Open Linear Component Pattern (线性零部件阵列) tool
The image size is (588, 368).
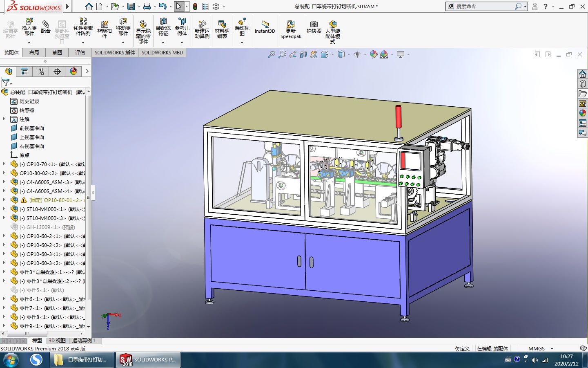coord(83,26)
